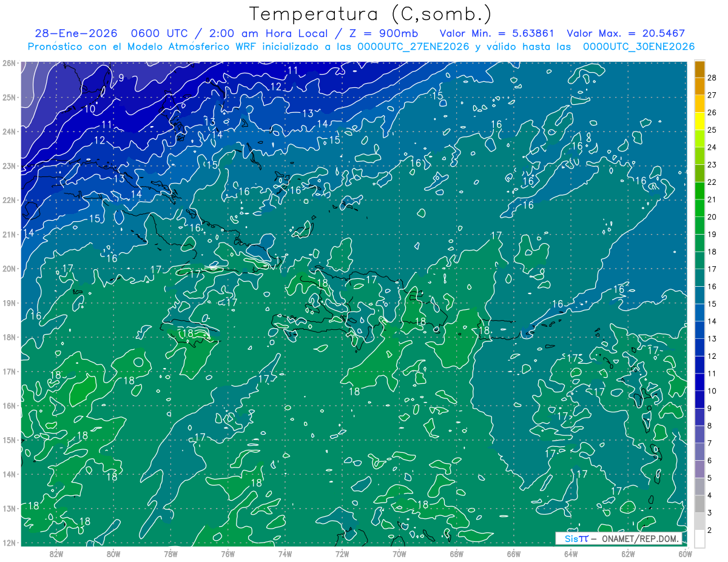Click the "62W" longitude axis label
The height and width of the screenshot is (562, 728).
coord(628,554)
